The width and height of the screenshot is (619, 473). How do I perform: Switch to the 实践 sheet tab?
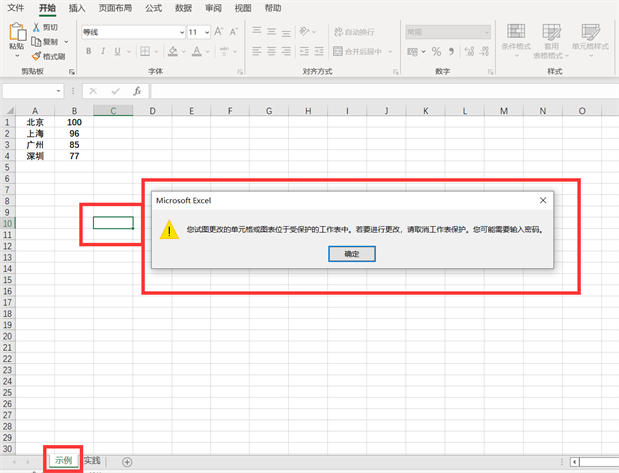93,461
